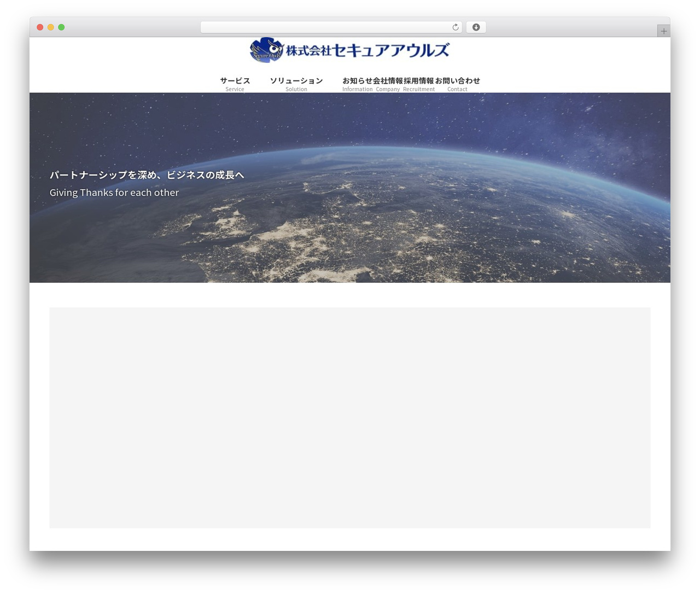Click the Earth hero banner image
Viewport: 700px width, 593px height.
[350, 188]
